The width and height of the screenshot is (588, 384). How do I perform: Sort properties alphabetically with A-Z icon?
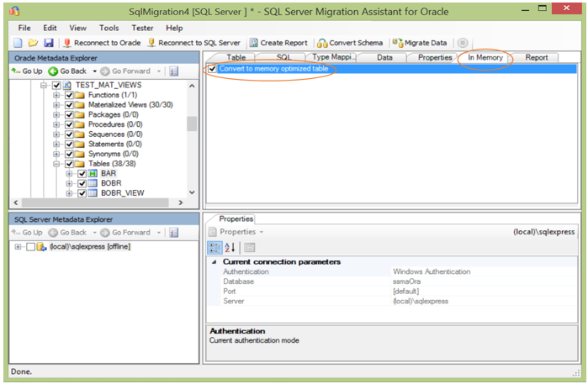[x=230, y=247]
